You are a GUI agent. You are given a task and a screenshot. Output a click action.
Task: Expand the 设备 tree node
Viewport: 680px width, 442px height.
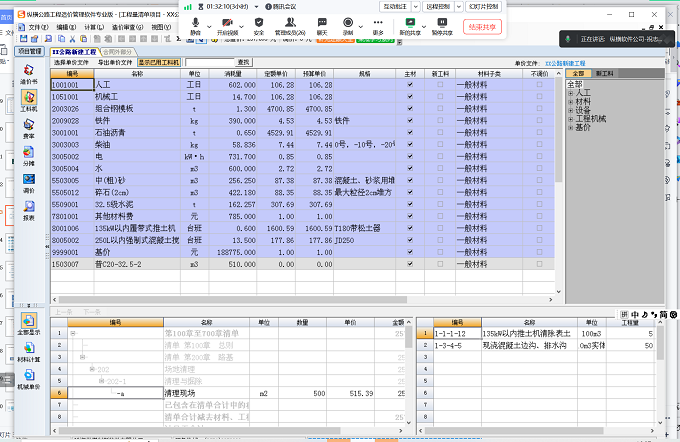click(x=571, y=110)
